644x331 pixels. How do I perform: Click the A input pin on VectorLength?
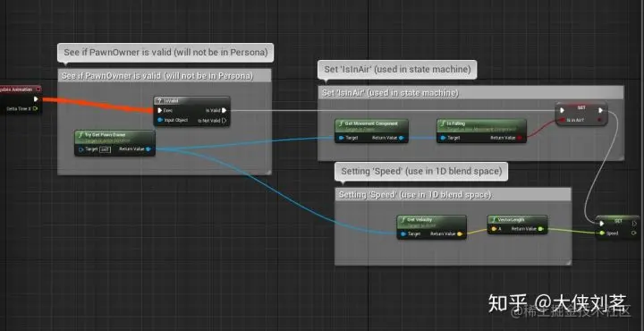coord(493,229)
